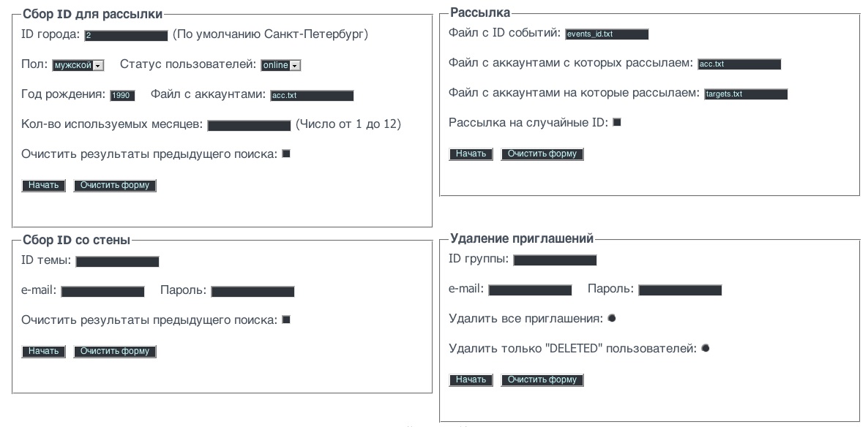Clear Удаление приглашений form via Очистить форму

pyautogui.click(x=542, y=379)
